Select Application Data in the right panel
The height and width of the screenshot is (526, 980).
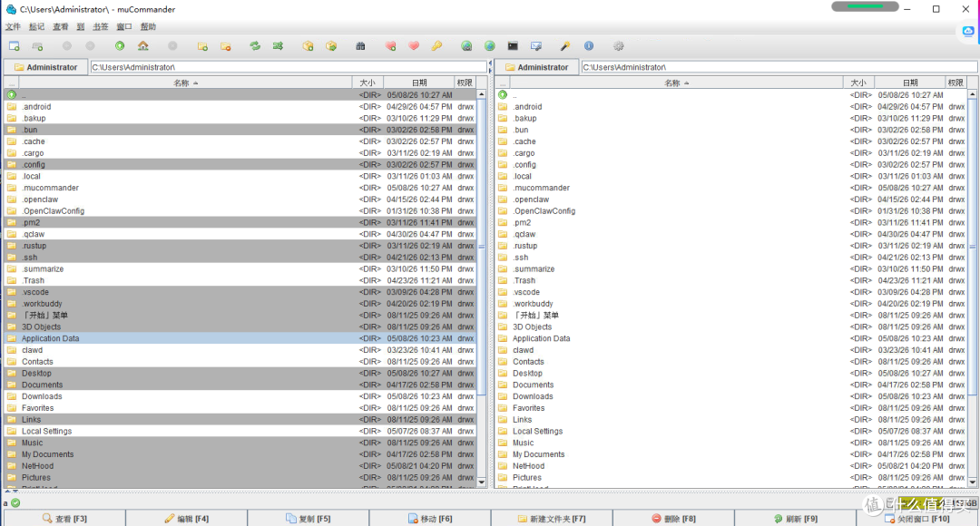[731, 338]
